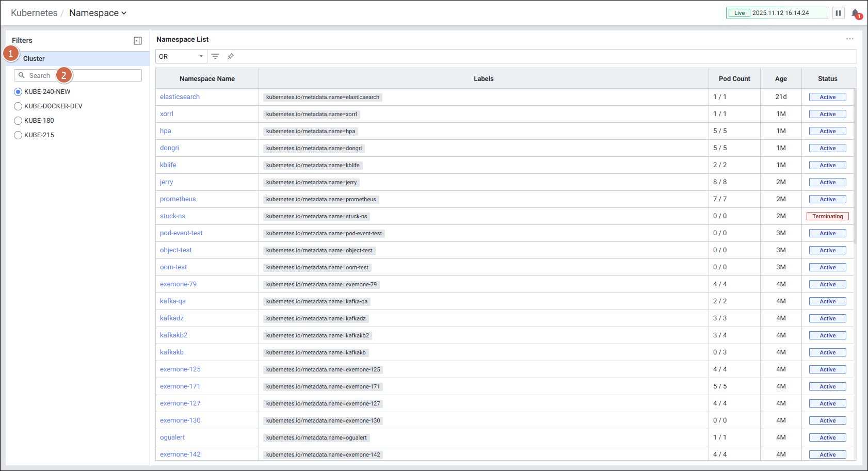Screen dimensions: 868x471
Task: Open the elasticsearch namespace link
Action: point(180,97)
